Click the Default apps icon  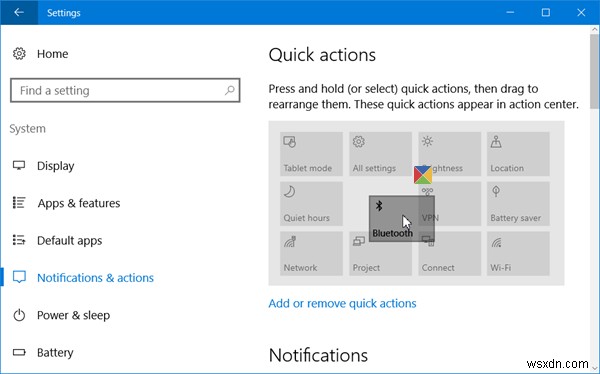[x=19, y=240]
